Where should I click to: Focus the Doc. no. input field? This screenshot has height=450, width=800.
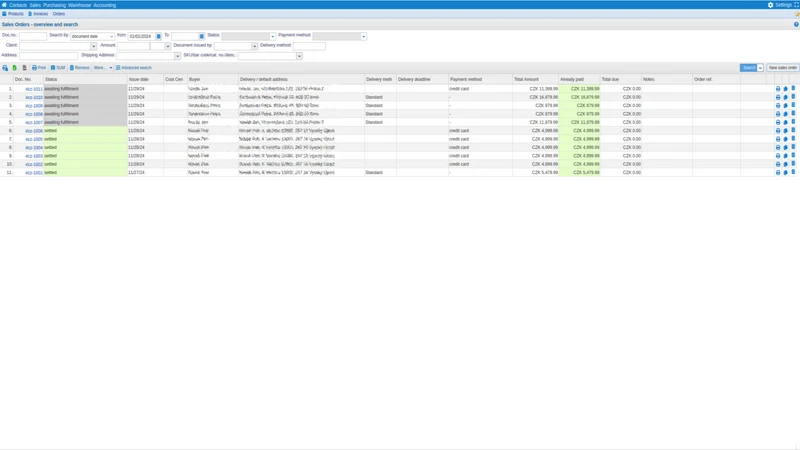pyautogui.click(x=33, y=36)
